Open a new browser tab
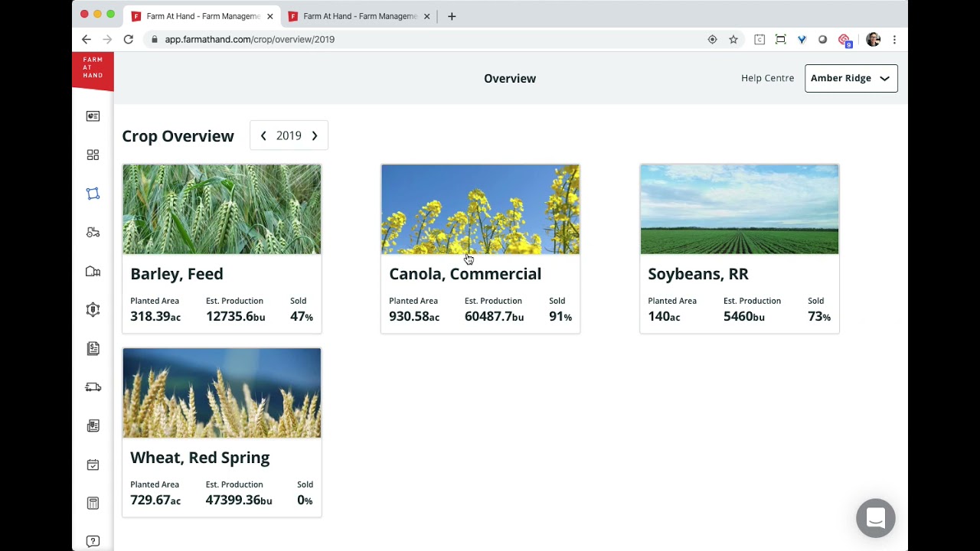This screenshot has height=551, width=980. pos(452,16)
